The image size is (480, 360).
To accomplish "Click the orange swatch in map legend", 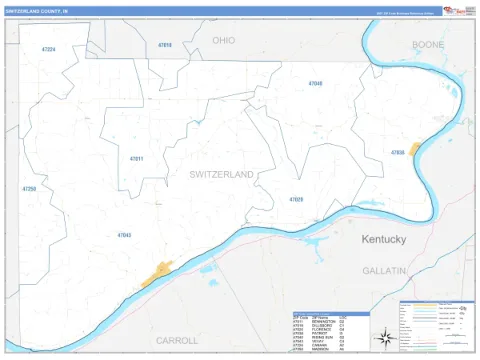I will [x=425, y=305].
